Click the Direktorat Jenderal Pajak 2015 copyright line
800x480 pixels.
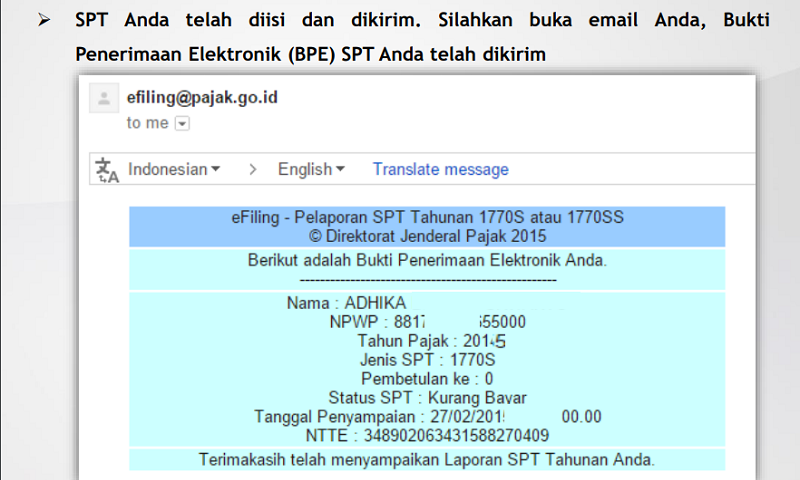pos(427,236)
